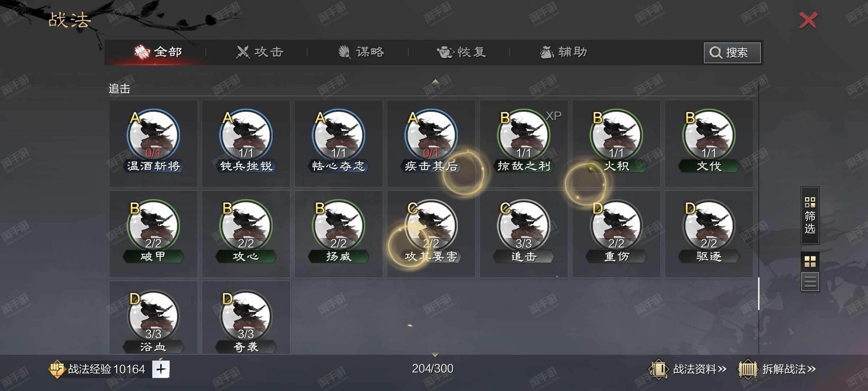Screen dimensions: 868x391
Task: Click the 搜索 search box
Action: pos(732,53)
